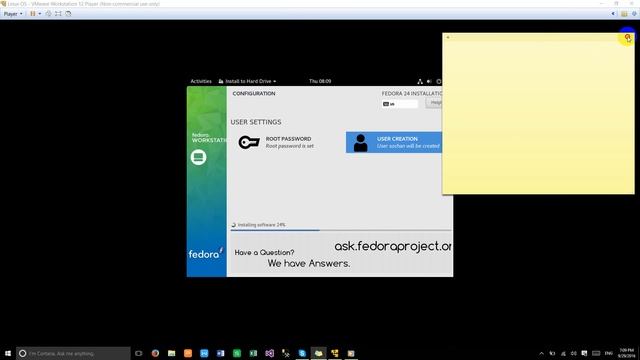Click the Fedora Workstation laptop icon in sidebar
This screenshot has height=360, width=640.
[x=198, y=157]
